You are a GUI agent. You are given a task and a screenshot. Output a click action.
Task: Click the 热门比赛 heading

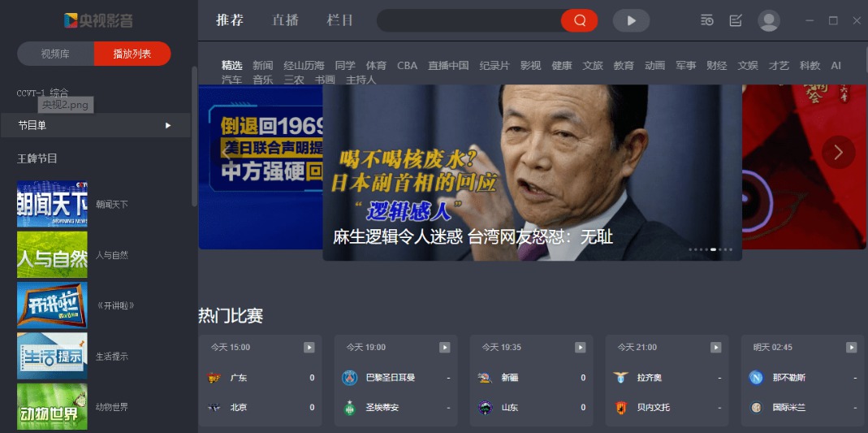[231, 316]
